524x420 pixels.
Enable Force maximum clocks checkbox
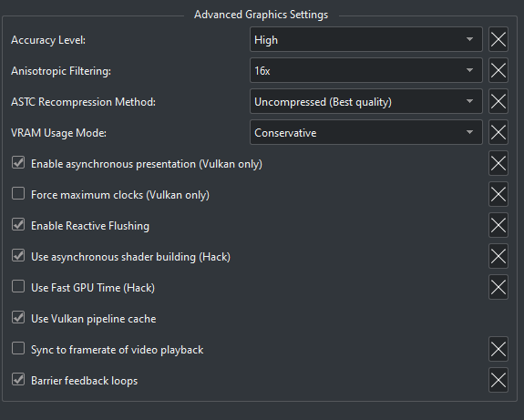[x=18, y=193]
